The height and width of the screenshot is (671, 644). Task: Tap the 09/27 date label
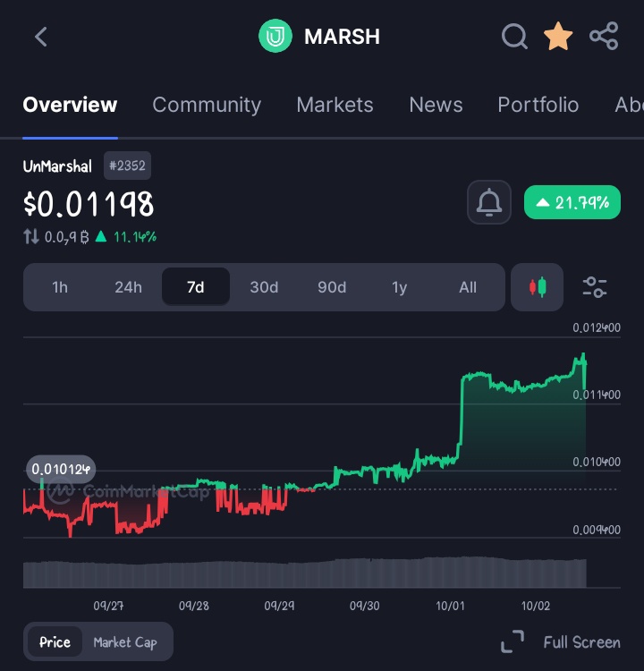pos(108,606)
